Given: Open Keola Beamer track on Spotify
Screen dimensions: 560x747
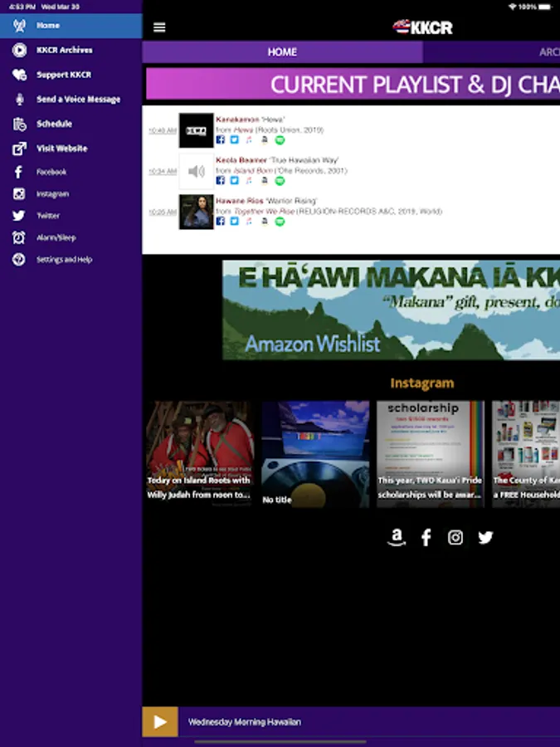Looking at the screenshot, I should (280, 180).
